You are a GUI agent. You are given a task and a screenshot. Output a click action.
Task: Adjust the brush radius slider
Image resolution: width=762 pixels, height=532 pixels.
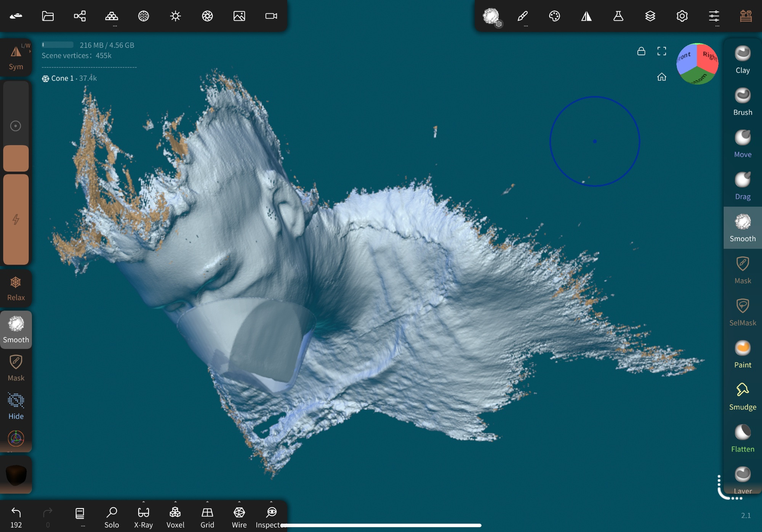click(x=16, y=126)
